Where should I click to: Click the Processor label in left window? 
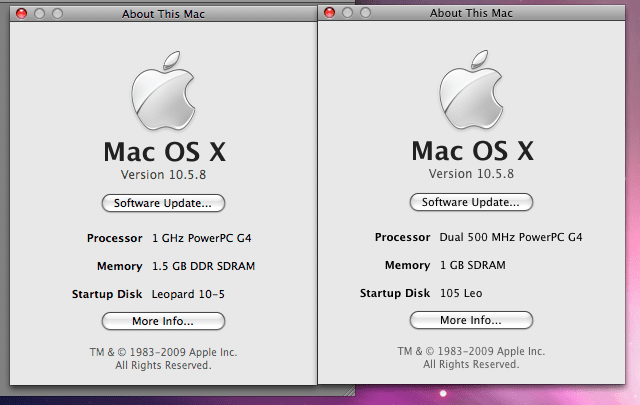point(115,238)
